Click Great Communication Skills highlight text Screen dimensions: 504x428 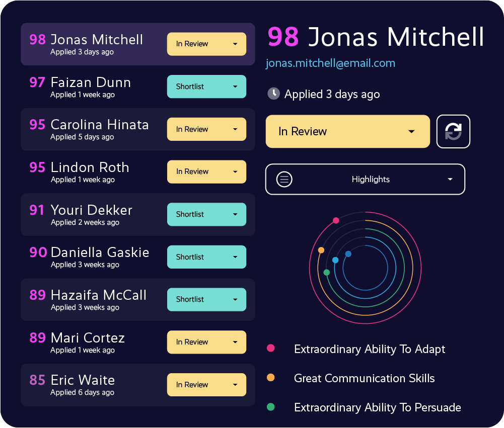pyautogui.click(x=364, y=378)
